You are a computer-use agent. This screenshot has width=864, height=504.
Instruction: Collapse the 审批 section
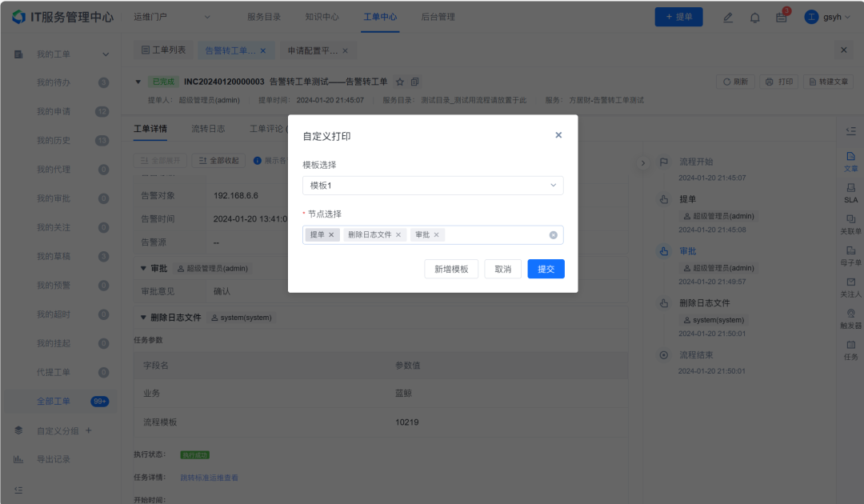point(143,268)
